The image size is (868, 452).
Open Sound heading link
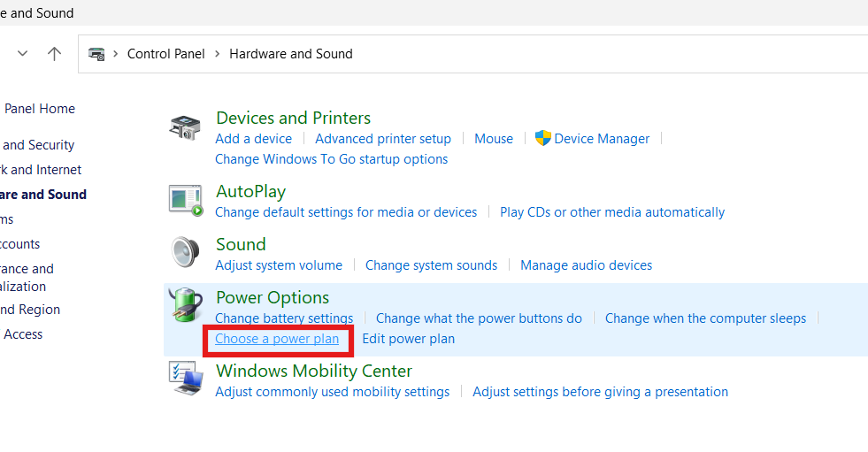click(241, 244)
